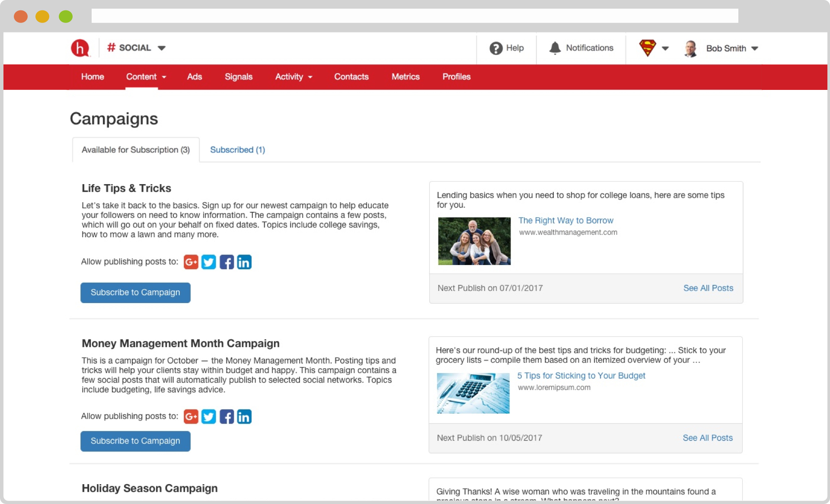Open the Bob Smith account dropdown arrow
Viewport: 830px width, 504px height.
coord(755,48)
